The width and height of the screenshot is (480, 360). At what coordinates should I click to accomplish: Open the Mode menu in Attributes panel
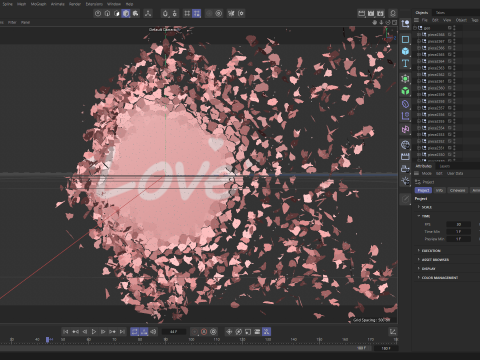tap(426, 173)
